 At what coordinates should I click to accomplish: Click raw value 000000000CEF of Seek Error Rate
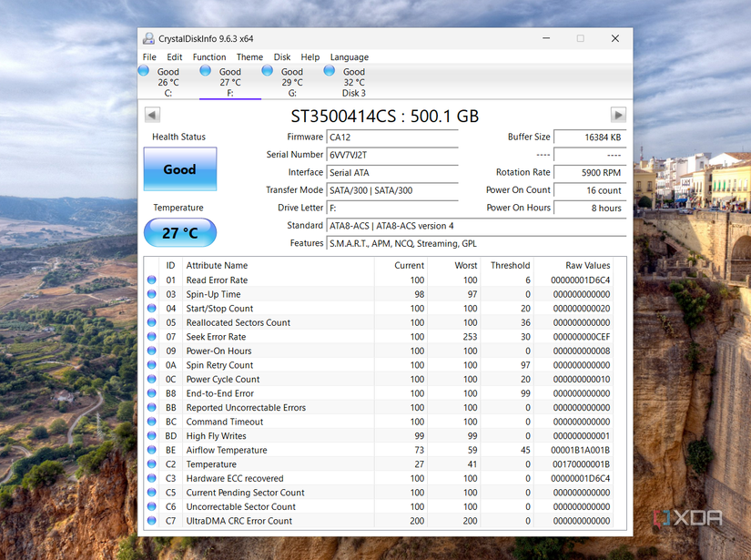[x=582, y=336]
